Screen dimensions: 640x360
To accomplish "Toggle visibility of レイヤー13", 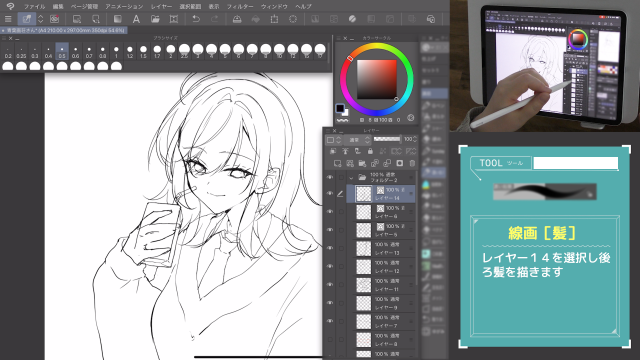I will tap(330, 248).
